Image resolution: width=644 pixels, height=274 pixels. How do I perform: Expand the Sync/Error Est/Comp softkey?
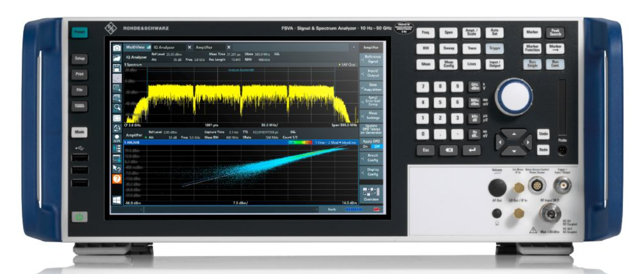coord(371,101)
